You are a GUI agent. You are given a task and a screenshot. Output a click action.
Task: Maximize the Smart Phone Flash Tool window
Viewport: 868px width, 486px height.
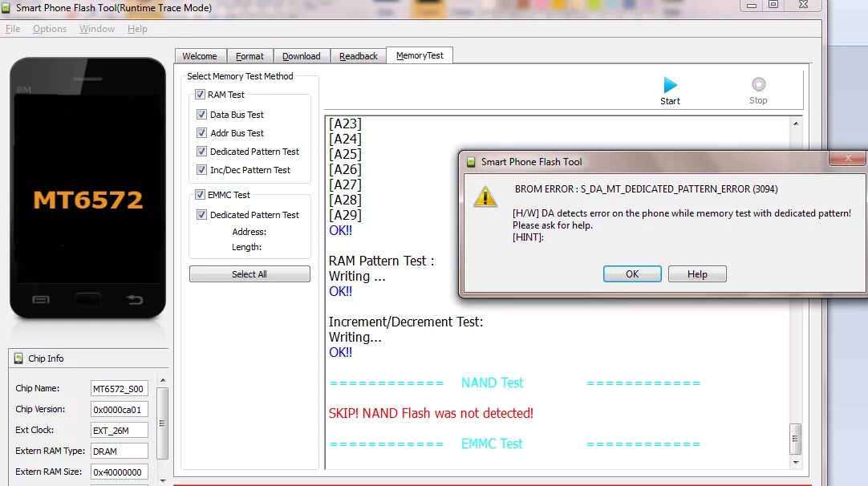pos(773,5)
